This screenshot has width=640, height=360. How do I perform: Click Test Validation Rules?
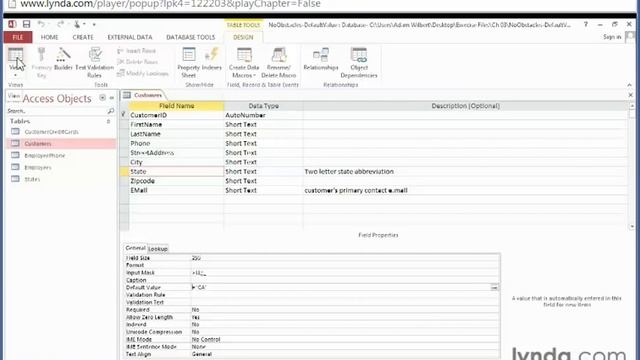pyautogui.click(x=94, y=62)
